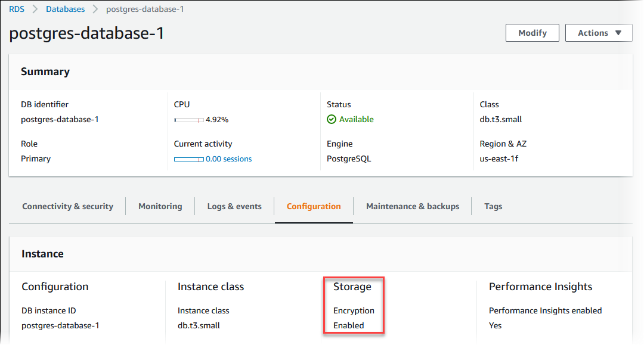Click the current activity sessions bar
This screenshot has width=644, height=345.
190,158
